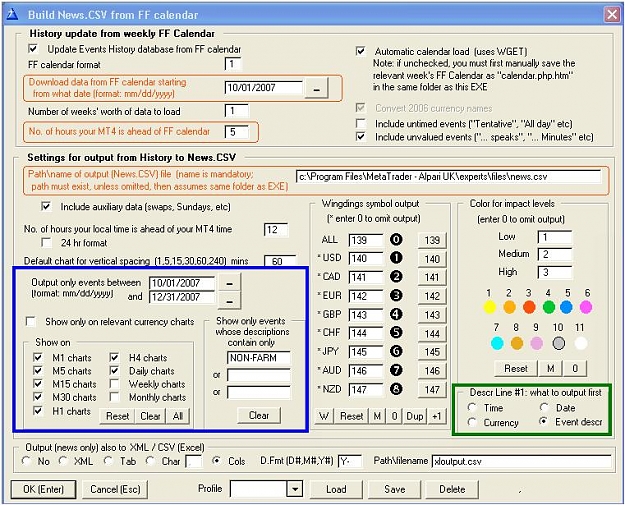Click the D.Fmt date format field
The image size is (625, 505).
[350, 461]
